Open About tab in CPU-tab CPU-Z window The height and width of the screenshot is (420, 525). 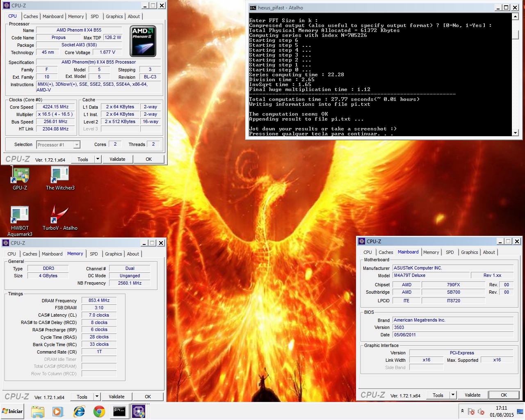click(134, 16)
